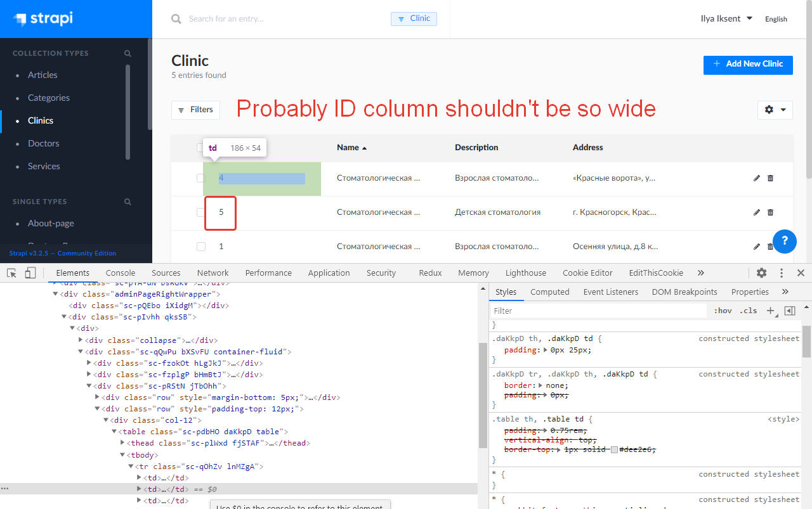The width and height of the screenshot is (812, 509).
Task: Add new style rule plus icon
Action: pyautogui.click(x=771, y=311)
